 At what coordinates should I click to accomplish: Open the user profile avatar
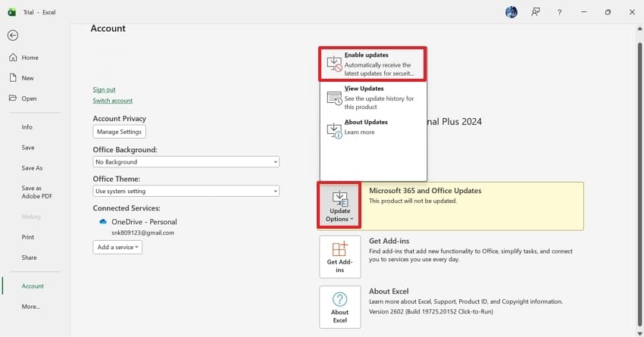tap(511, 12)
